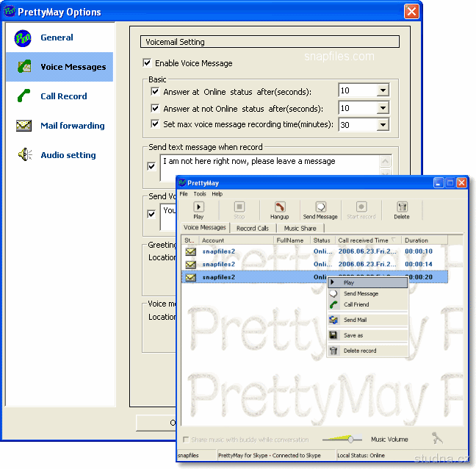
Task: Sort by the Duration column header
Action: click(x=425, y=240)
